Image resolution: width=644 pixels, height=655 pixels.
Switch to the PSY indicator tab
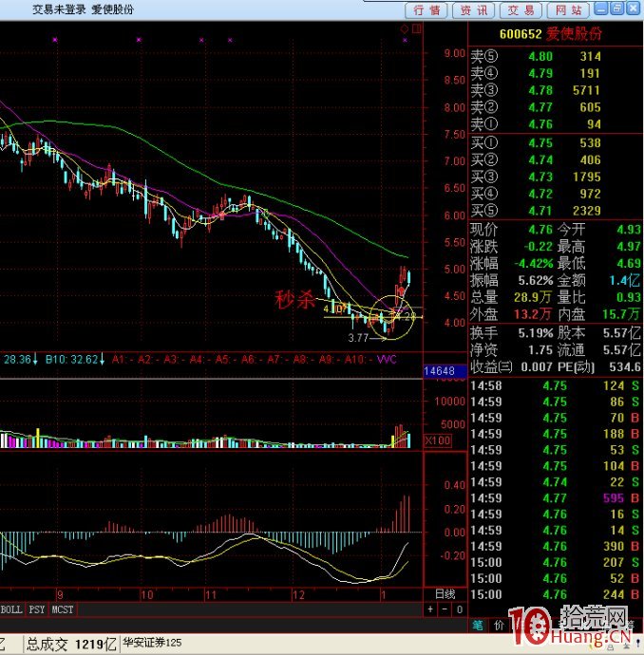(36, 608)
